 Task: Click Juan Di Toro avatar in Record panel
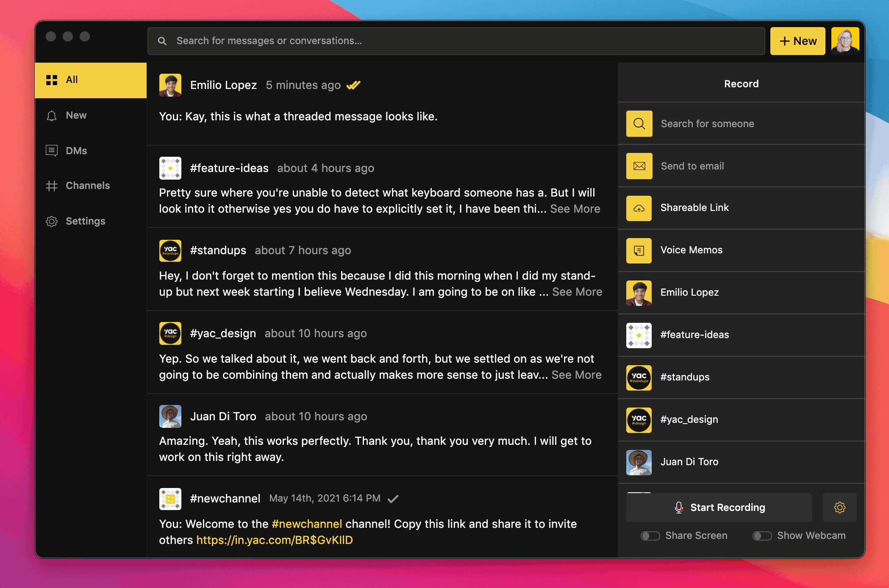[x=639, y=462]
